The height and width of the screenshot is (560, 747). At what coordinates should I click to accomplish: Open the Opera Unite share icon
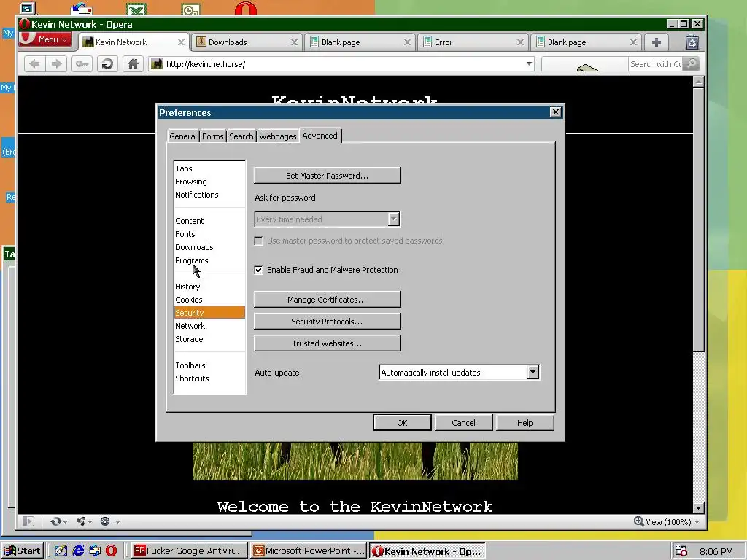point(81,521)
